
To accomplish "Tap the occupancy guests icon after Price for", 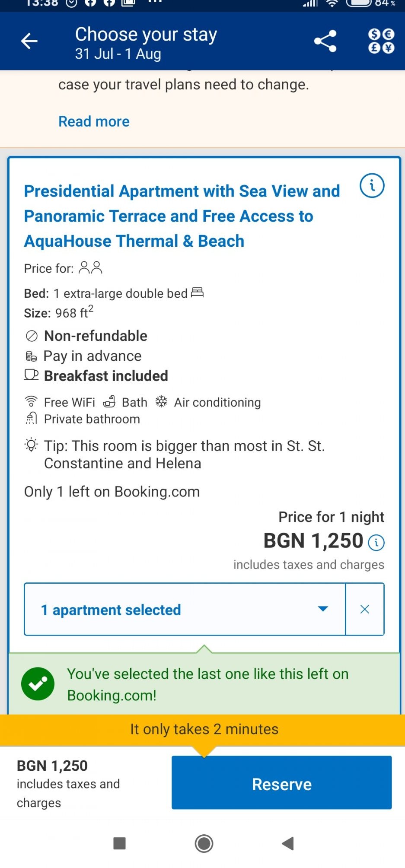I will click(x=91, y=268).
